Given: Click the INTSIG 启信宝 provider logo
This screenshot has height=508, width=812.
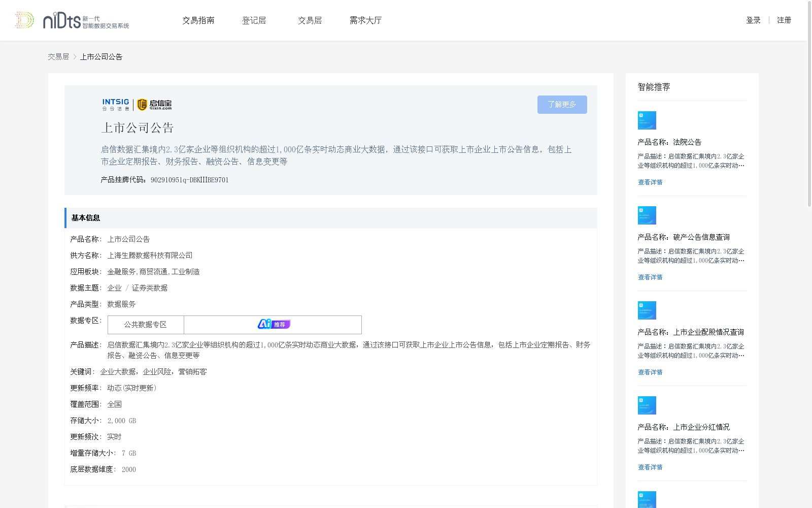Looking at the screenshot, I should point(137,105).
